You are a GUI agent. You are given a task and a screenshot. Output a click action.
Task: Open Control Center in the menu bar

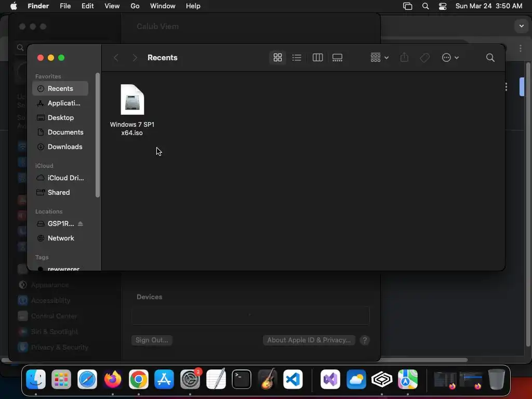pyautogui.click(x=443, y=6)
